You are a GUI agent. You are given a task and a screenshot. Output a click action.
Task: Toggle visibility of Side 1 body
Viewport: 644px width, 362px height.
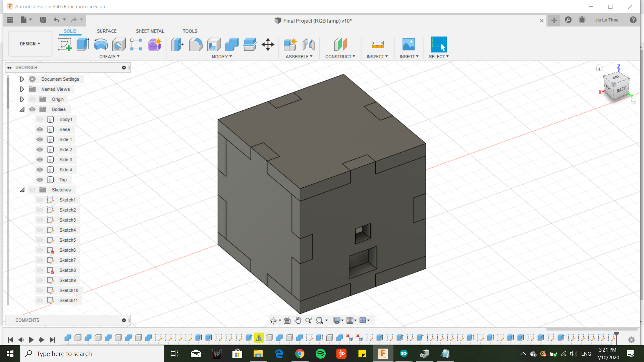point(39,139)
